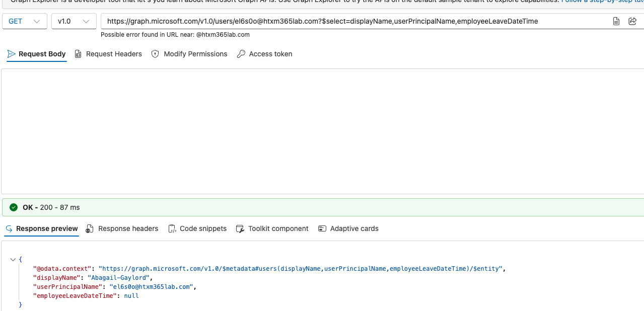Click the employeeLeaveDateTime null value
Image resolution: width=644 pixels, height=311 pixels.
click(131, 296)
